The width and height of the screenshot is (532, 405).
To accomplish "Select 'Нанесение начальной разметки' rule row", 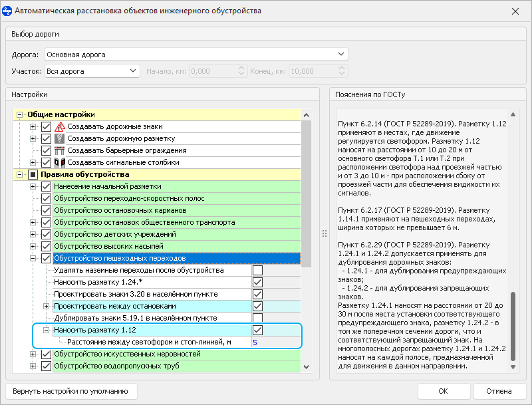I will tap(108, 186).
